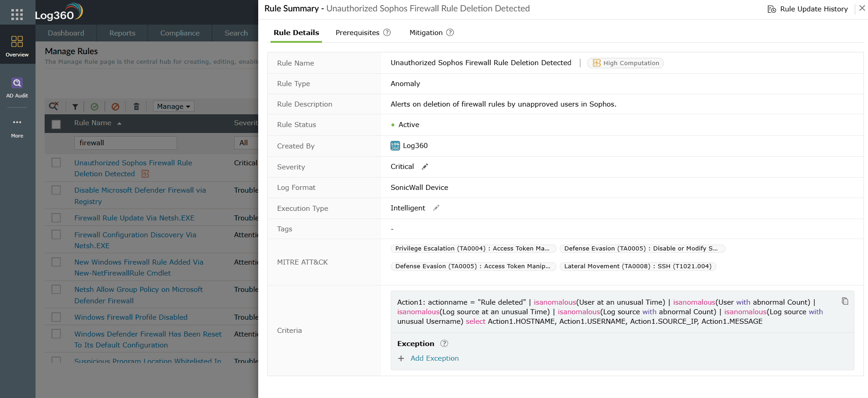
Task: Open the More sidebar menu
Action: point(17,128)
